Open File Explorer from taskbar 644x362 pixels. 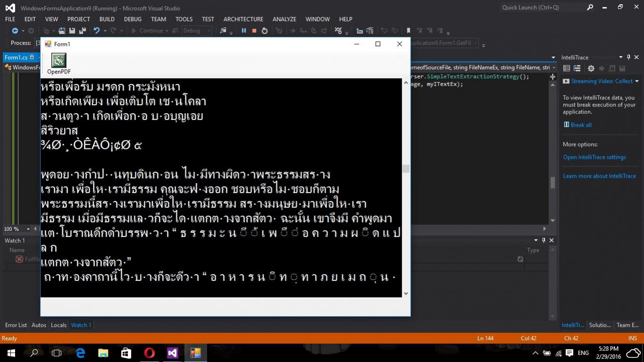(103, 353)
